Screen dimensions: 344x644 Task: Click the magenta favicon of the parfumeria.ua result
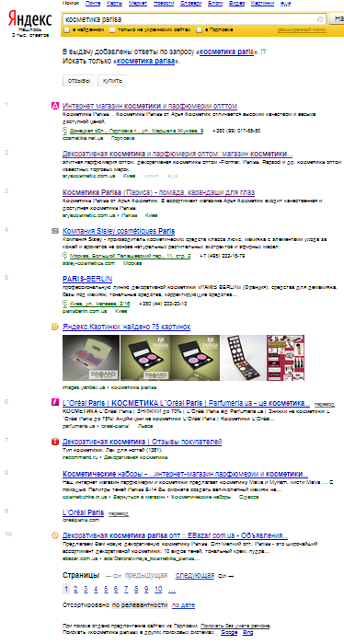[x=55, y=402]
